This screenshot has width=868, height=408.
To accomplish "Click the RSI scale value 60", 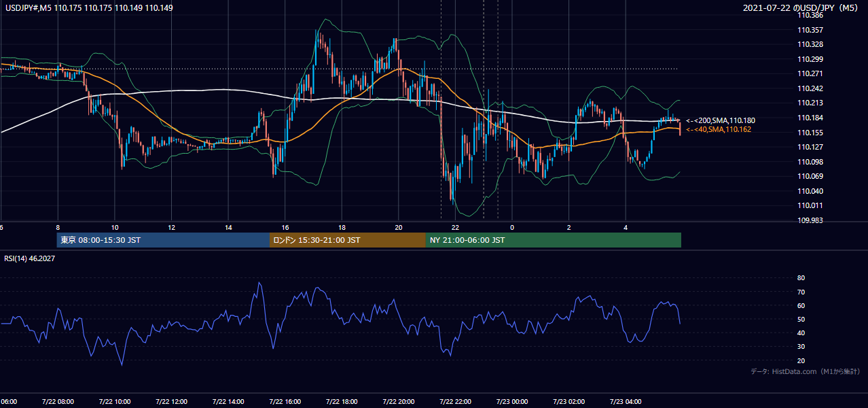I will [801, 305].
